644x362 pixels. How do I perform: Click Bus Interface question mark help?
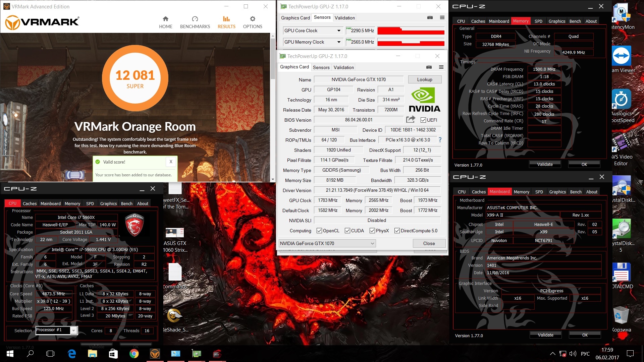[440, 140]
